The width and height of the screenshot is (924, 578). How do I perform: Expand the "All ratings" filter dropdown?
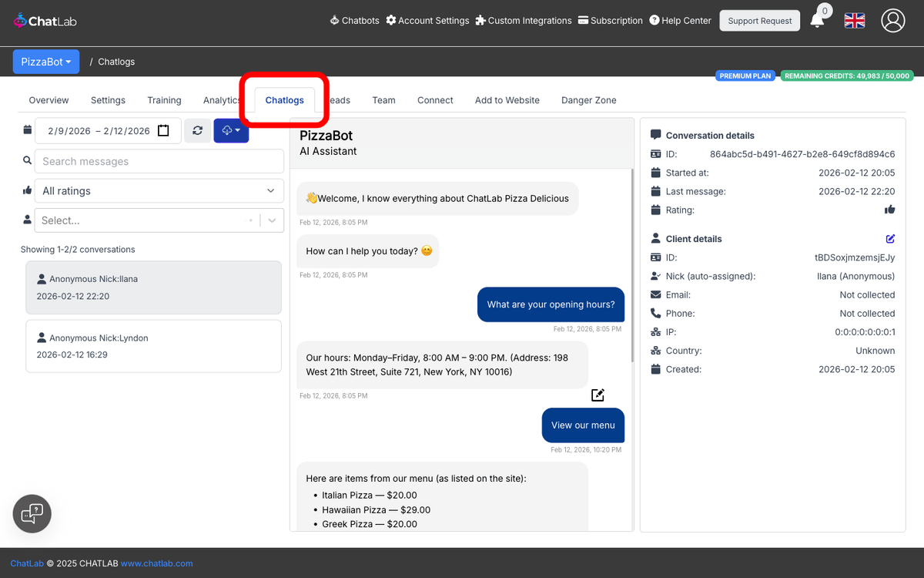coord(159,190)
